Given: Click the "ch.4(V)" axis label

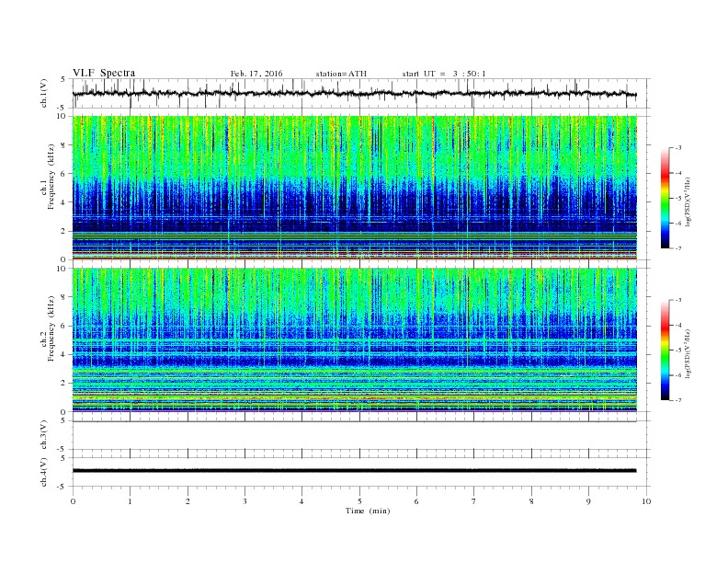Looking at the screenshot, I should (44, 472).
